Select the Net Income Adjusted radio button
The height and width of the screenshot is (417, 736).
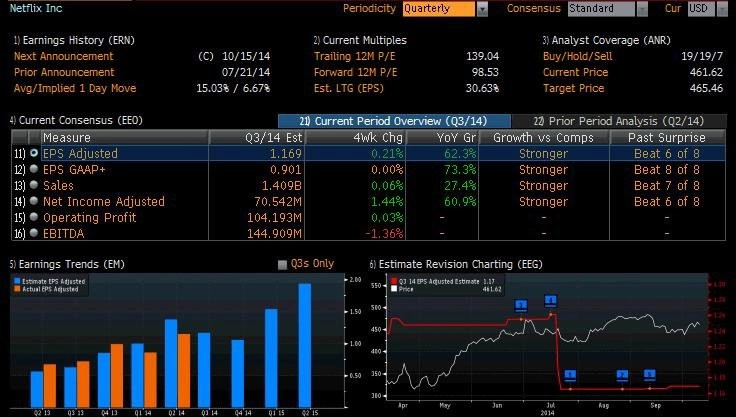pyautogui.click(x=34, y=201)
